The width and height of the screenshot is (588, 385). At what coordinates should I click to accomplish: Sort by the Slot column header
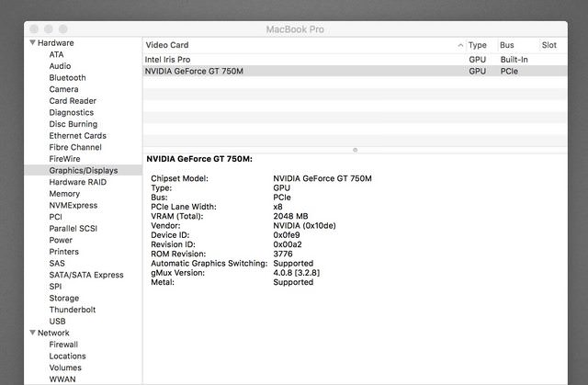549,45
